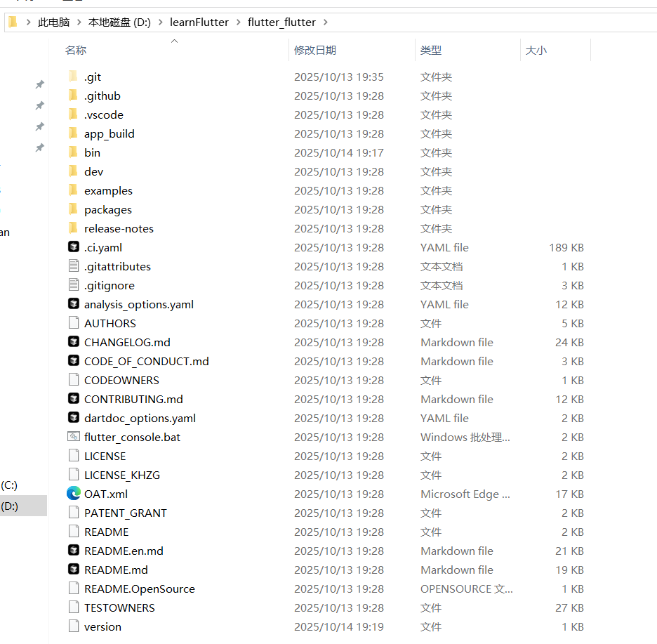Select the .github folder icon
The width and height of the screenshot is (657, 644).
coord(73,96)
